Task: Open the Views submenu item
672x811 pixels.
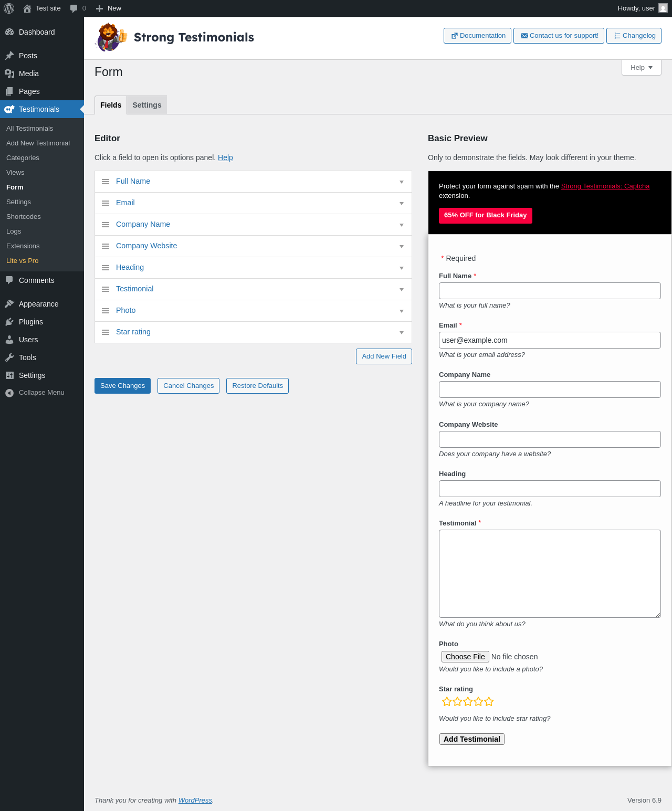Action: [x=15, y=173]
